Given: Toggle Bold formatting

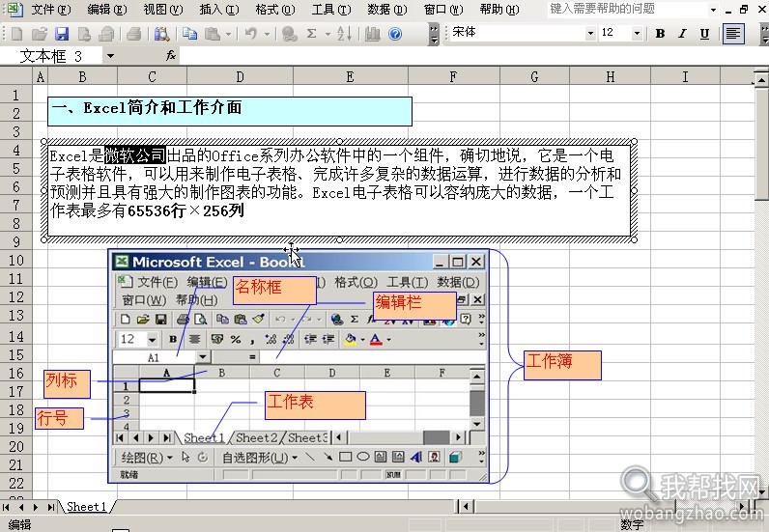Looking at the screenshot, I should point(660,34).
